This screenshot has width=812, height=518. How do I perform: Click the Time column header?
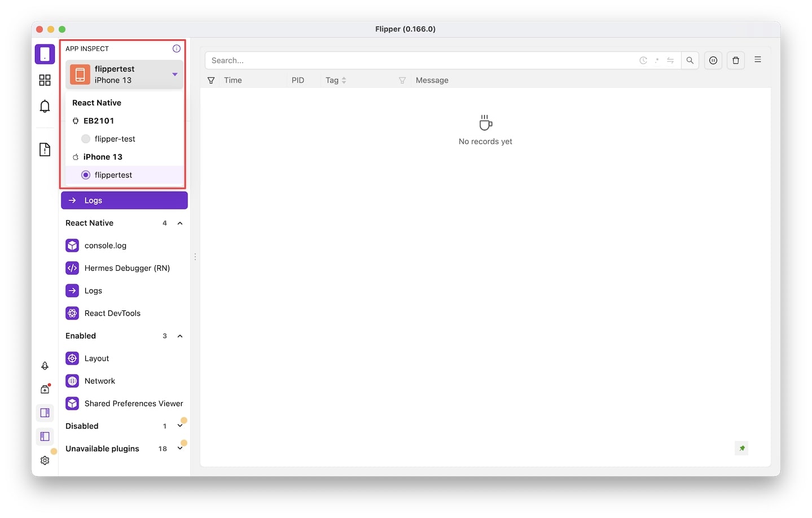click(x=232, y=80)
